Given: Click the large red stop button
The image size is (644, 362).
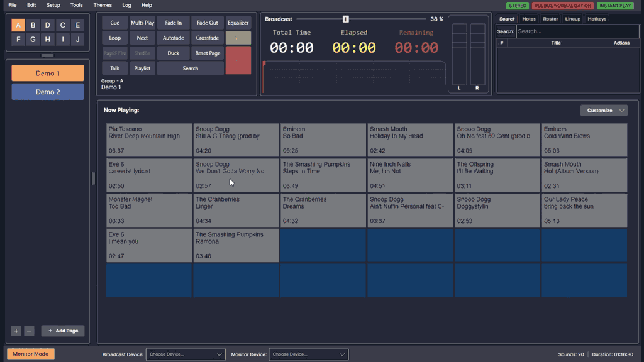Looking at the screenshot, I should point(238,60).
